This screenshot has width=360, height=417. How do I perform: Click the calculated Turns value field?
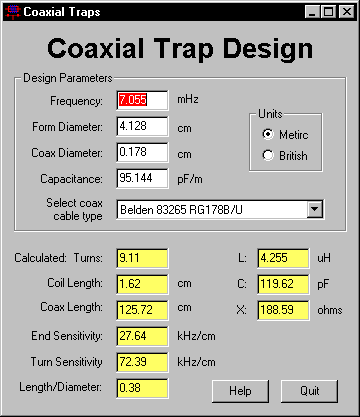[143, 258]
